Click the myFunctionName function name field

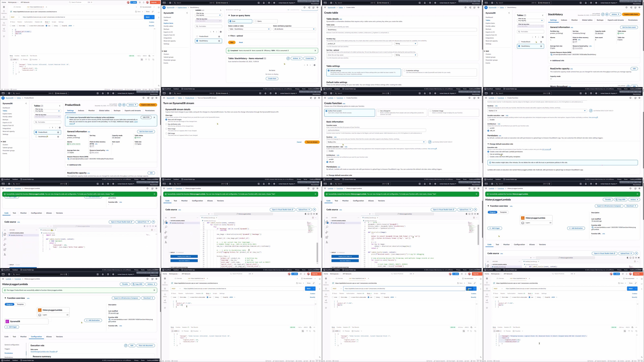coord(376,130)
